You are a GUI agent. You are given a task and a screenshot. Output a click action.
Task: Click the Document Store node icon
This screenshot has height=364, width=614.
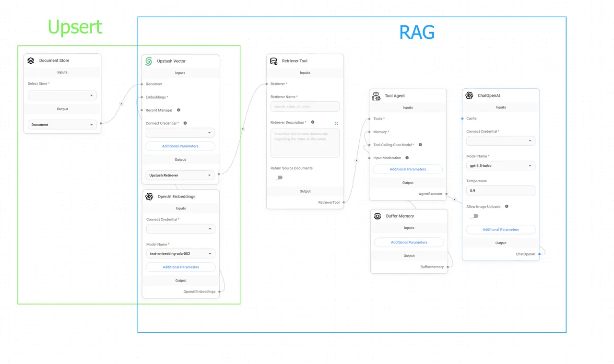31,60
